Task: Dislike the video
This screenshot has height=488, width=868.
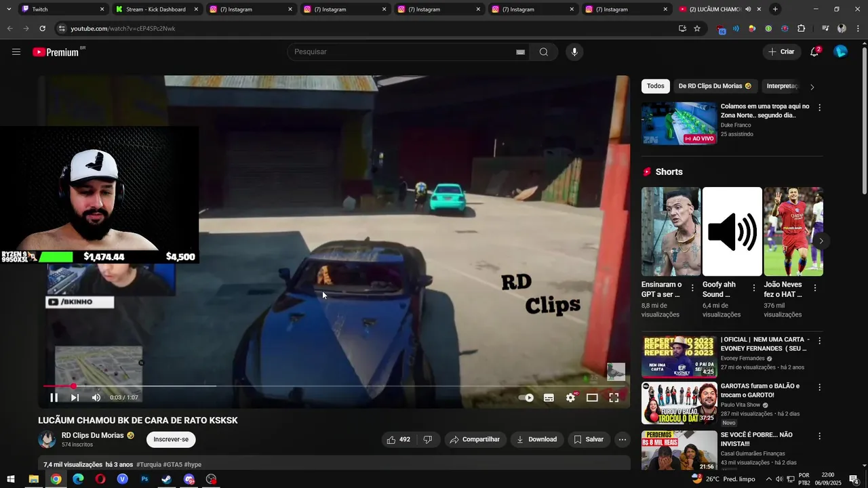Action: tap(428, 439)
